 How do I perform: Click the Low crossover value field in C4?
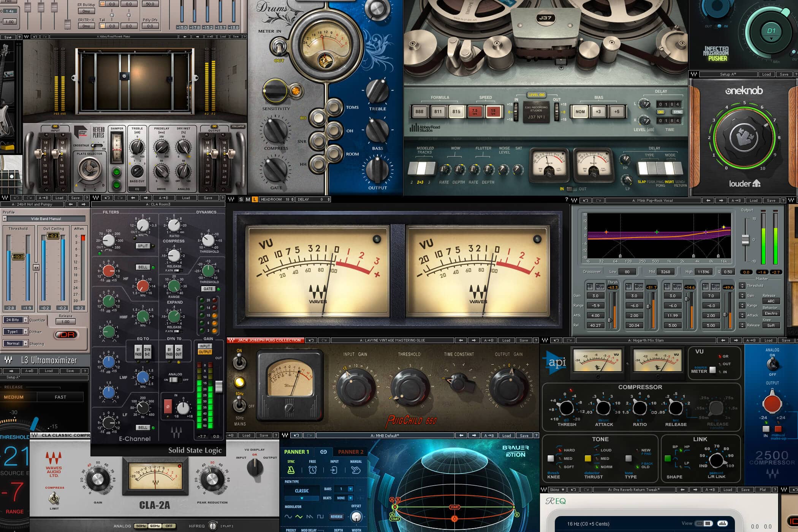[x=627, y=272]
